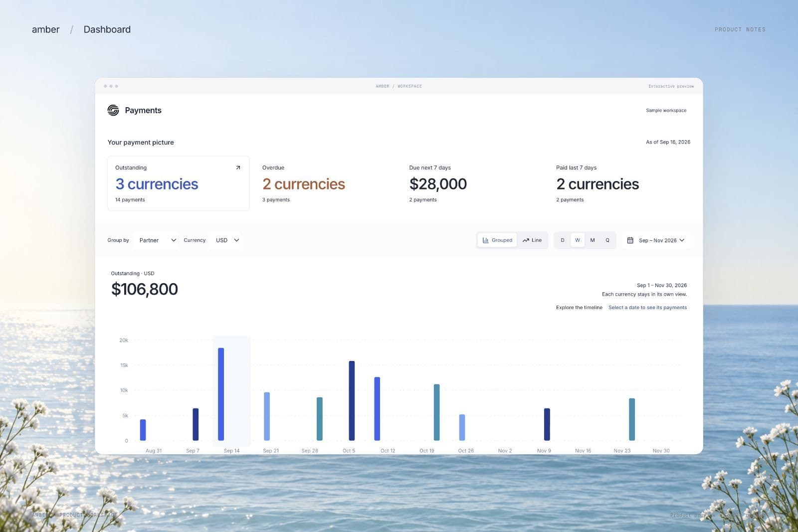Click the Dashboard breadcrumb
Screen dimensions: 798x532
point(107,29)
